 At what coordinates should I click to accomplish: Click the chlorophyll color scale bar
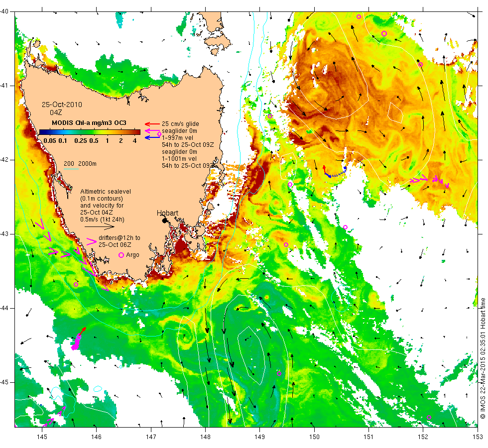[90, 132]
